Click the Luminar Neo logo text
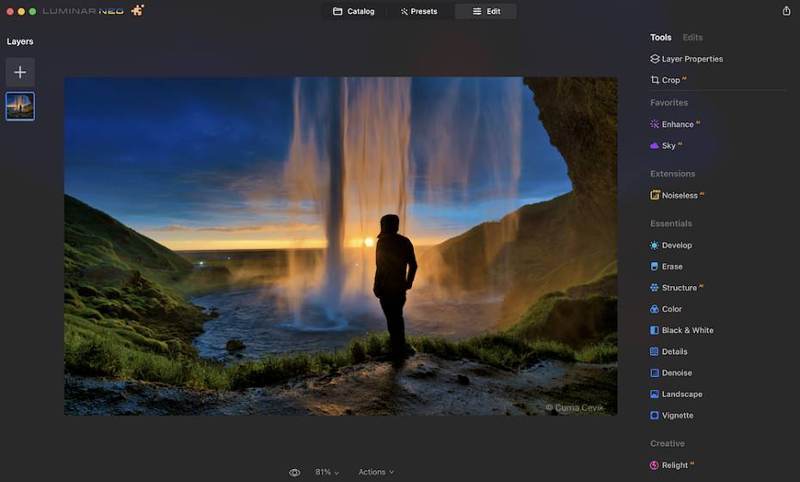This screenshot has width=800, height=482. pyautogui.click(x=83, y=11)
